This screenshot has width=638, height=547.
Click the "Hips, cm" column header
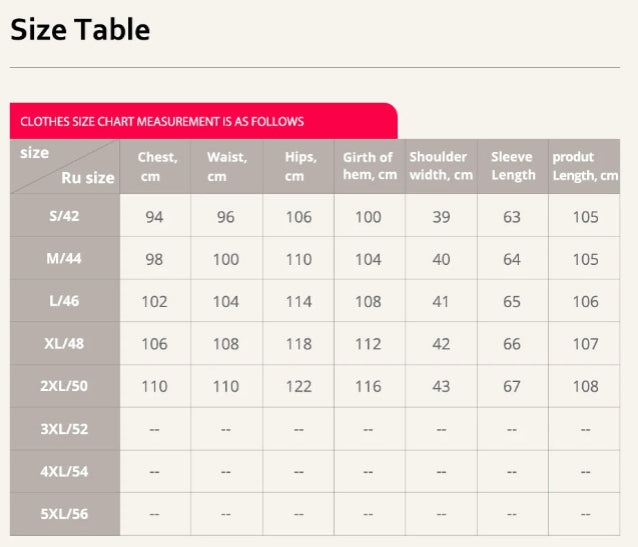coord(299,166)
